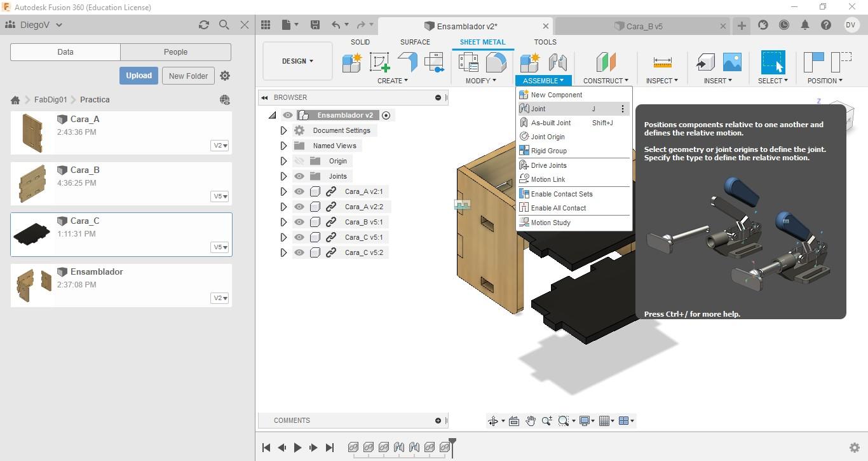This screenshot has height=461, width=868.
Task: Show the data panel grid icon
Action: [266, 25]
